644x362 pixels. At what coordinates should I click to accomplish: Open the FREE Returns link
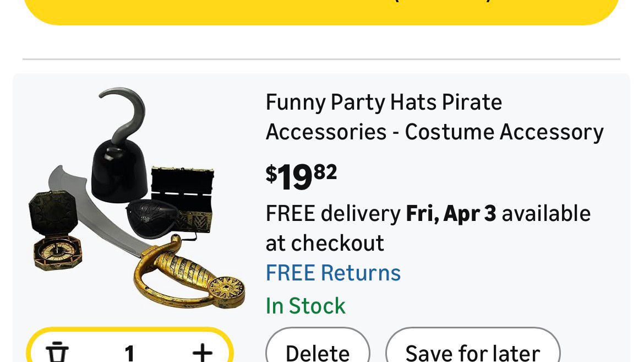[x=333, y=273]
